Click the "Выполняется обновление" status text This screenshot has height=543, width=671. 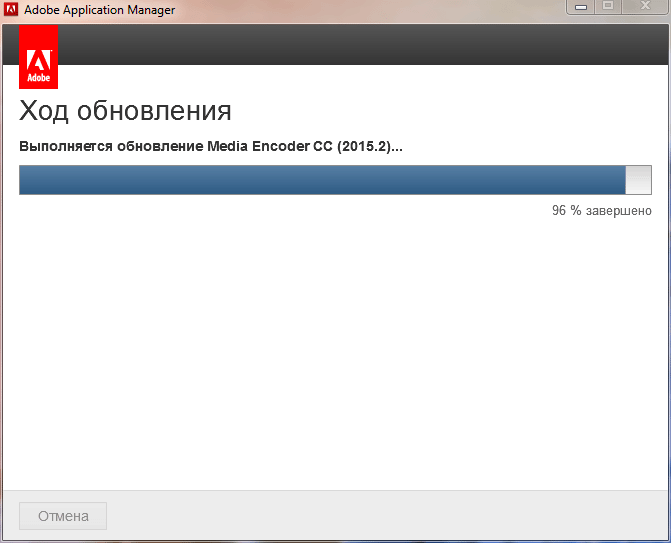[x=111, y=146]
